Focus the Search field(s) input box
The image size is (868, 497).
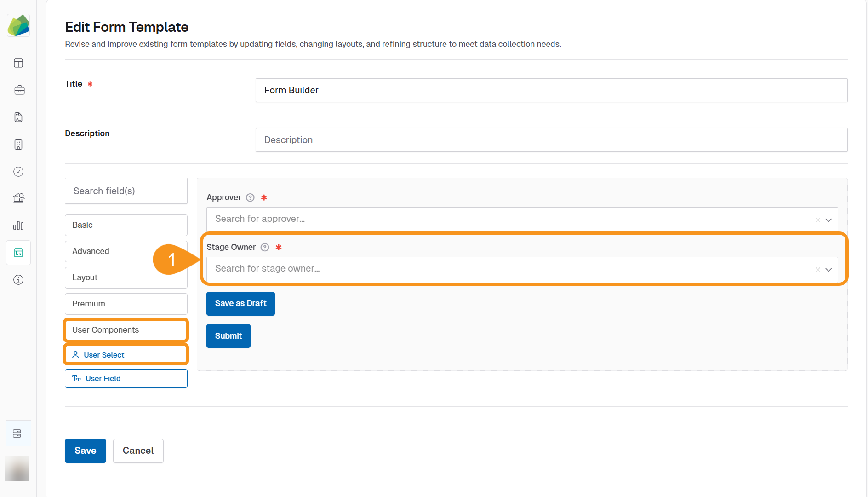pos(126,191)
